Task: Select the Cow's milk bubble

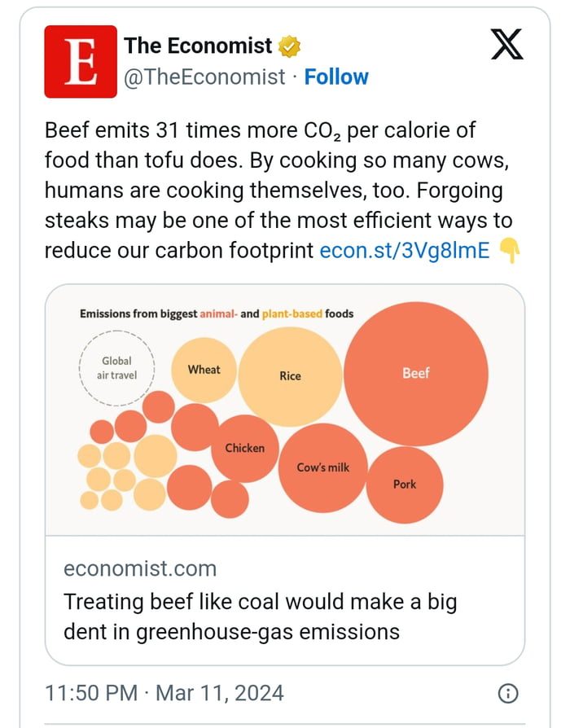Action: [x=323, y=467]
